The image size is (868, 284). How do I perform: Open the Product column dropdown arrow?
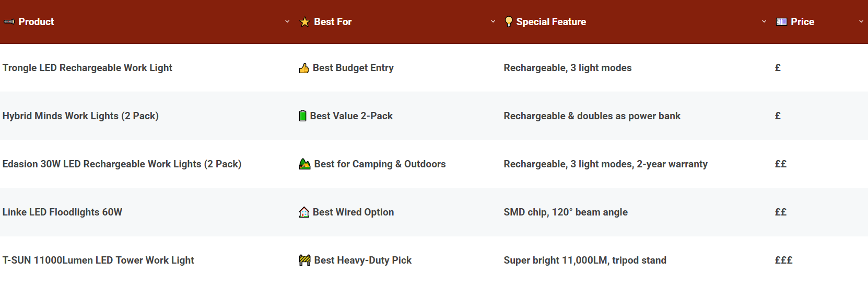pos(287,22)
